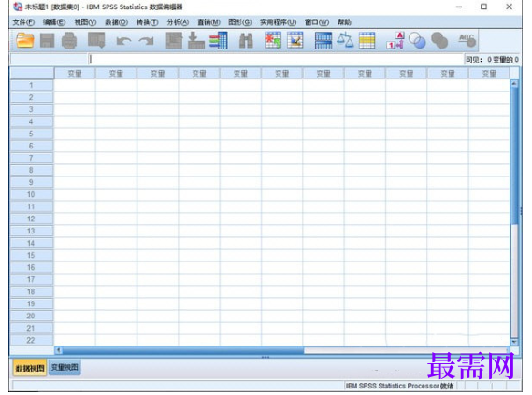Viewport: 532px width, 395px height.
Task: Click the first 变量 column header
Action: (x=75, y=73)
